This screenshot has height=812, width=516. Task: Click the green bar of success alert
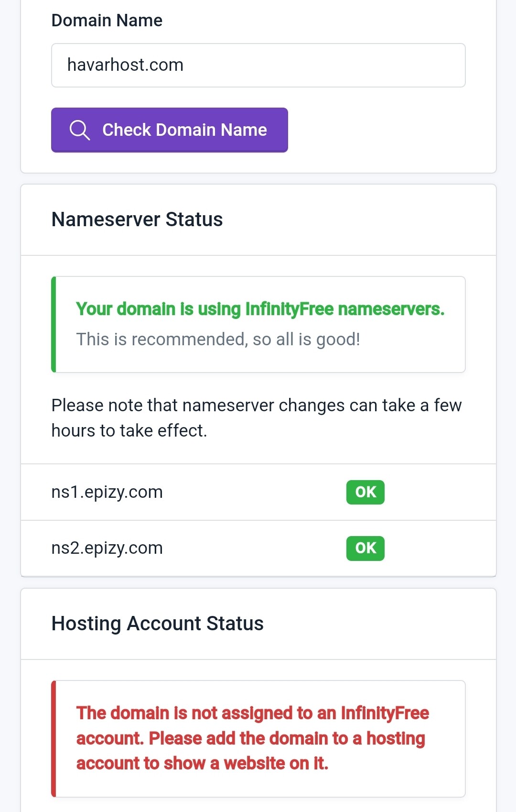click(x=54, y=324)
